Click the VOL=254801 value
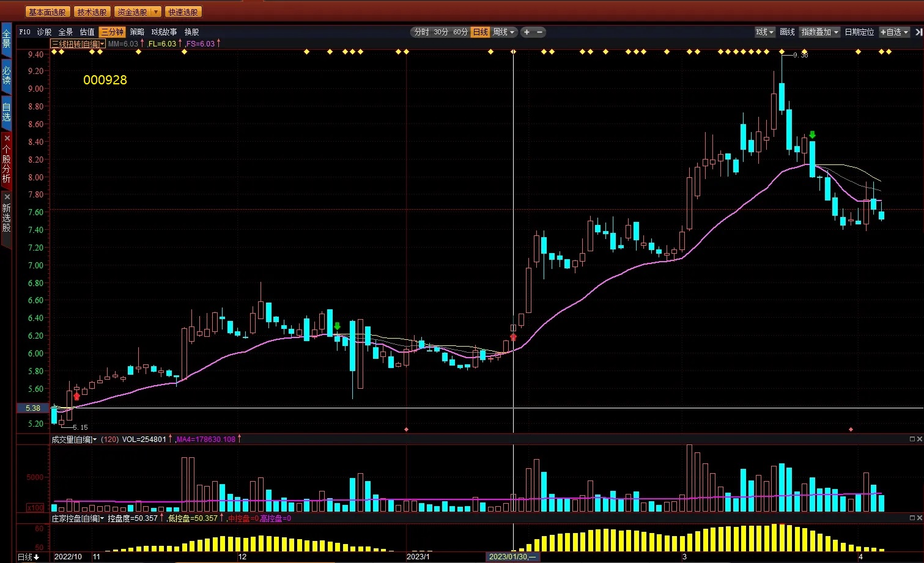The width and height of the screenshot is (924, 563). 144,439
